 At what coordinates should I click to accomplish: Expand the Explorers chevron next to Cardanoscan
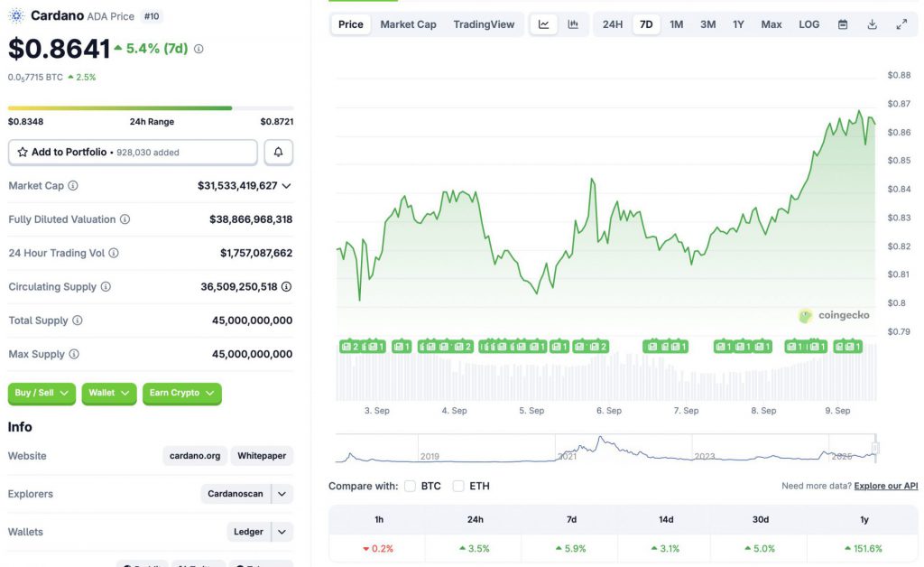282,494
